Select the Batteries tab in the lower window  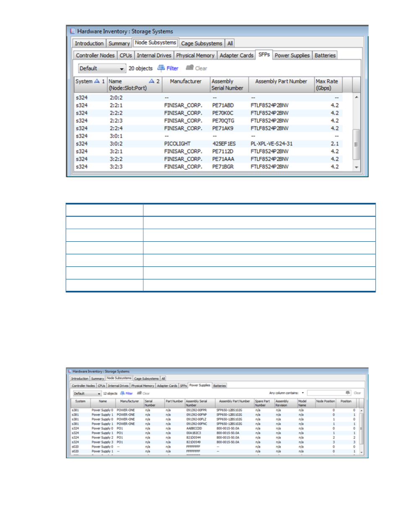click(x=219, y=386)
